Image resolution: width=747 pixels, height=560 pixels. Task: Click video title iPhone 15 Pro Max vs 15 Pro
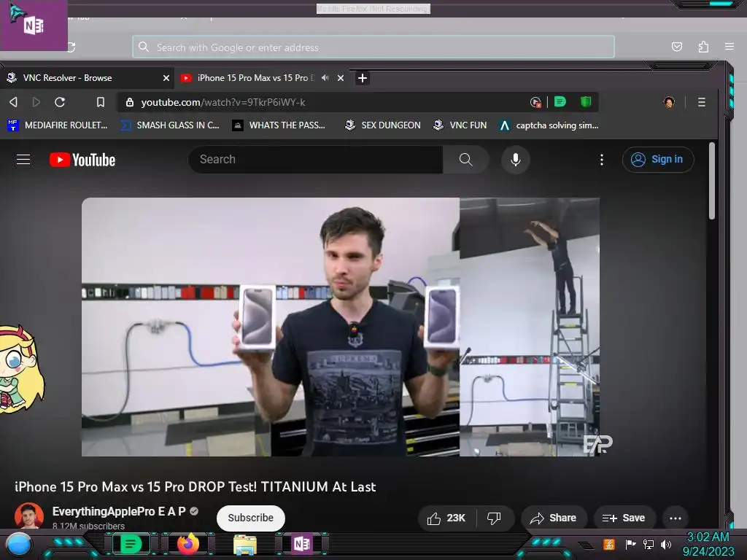[x=195, y=486]
